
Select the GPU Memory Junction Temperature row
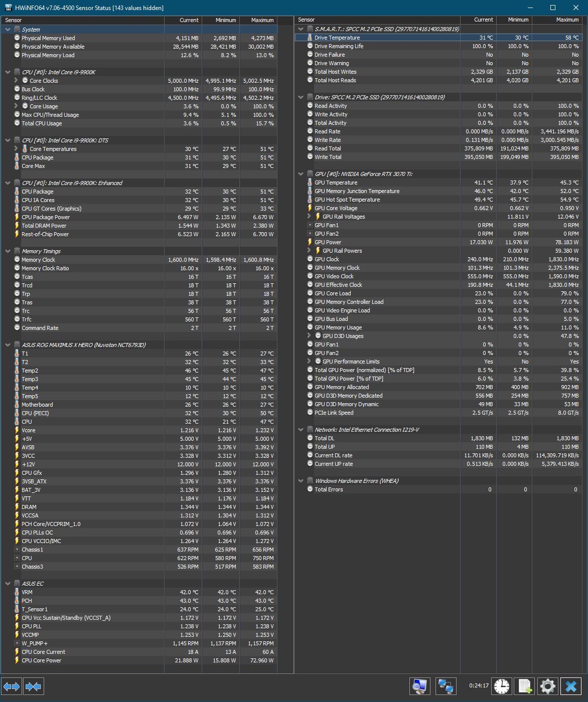click(x=438, y=191)
